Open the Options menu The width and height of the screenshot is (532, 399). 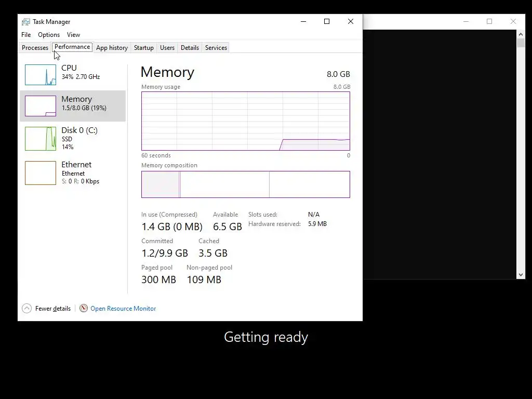[x=49, y=35]
